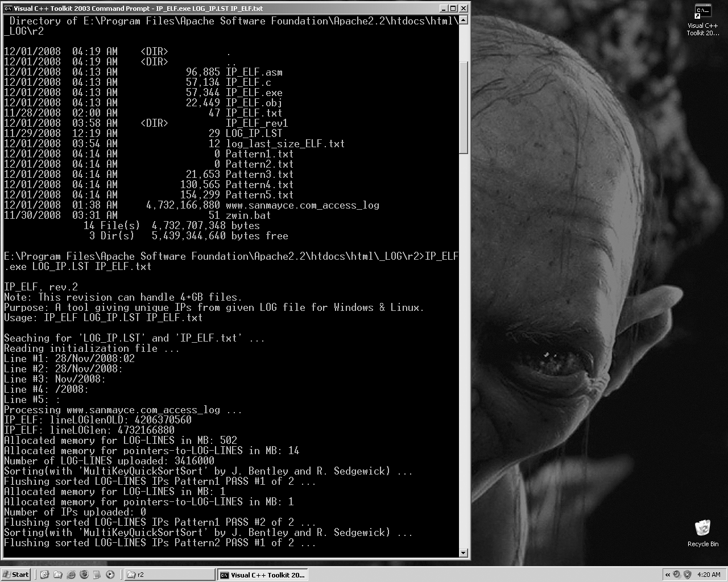This screenshot has width=728, height=582.
Task: Click 'www.sanmayce.com_access_log' in directory listing
Action: [x=303, y=205]
